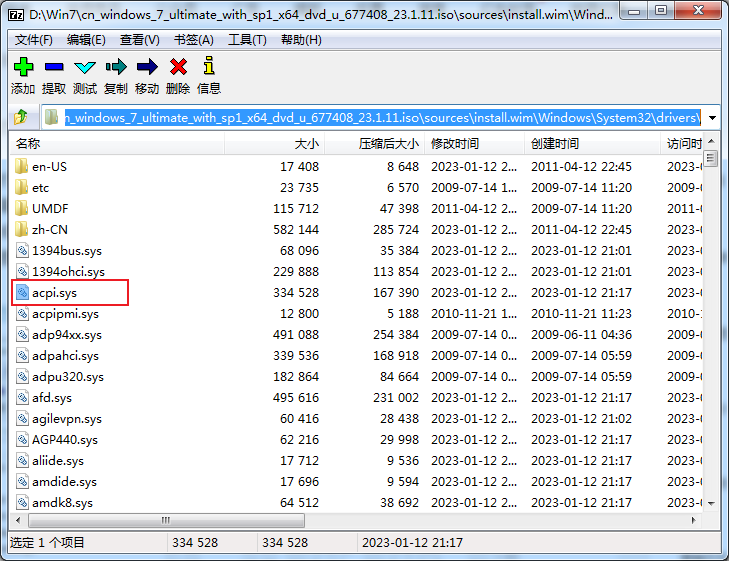Click the aliide.sys file icon
The width and height of the screenshot is (729, 561).
point(22,460)
